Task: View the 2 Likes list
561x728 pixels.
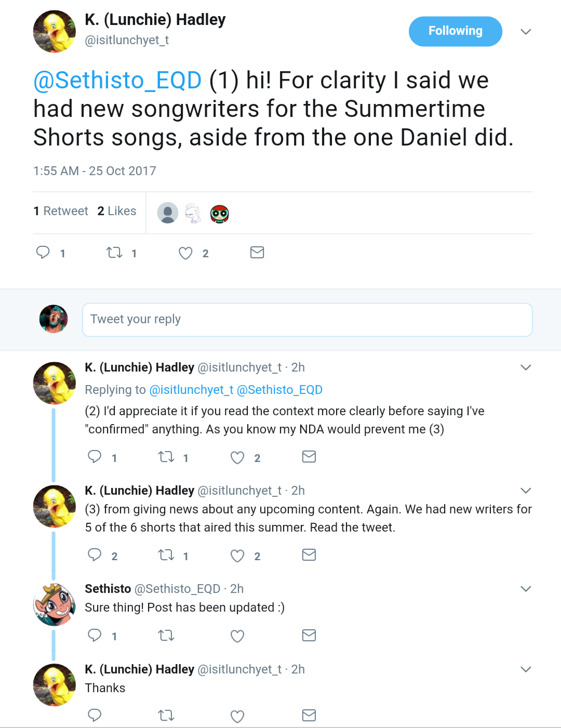Action: (x=117, y=211)
